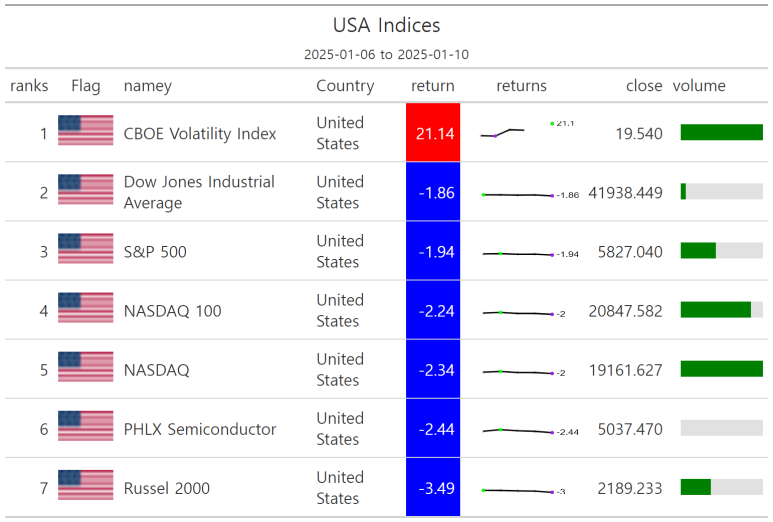Click the flag in the Dow Jones row
Screen dimensions: 773x522
pos(86,189)
